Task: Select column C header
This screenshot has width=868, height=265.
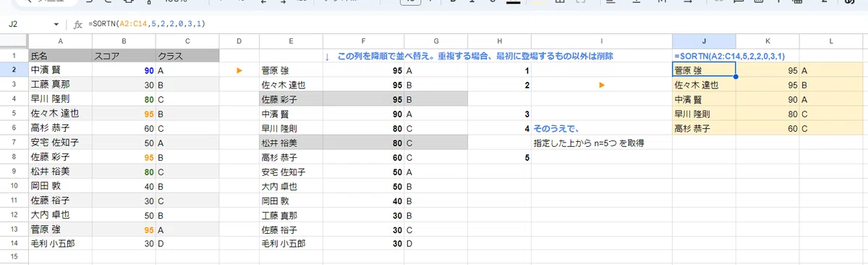Action: [187, 41]
